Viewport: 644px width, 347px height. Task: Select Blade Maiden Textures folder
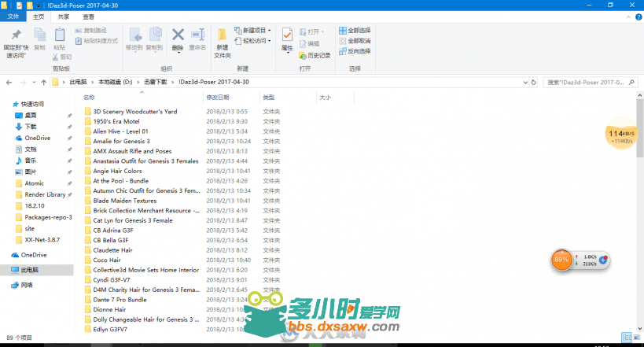[x=124, y=201]
